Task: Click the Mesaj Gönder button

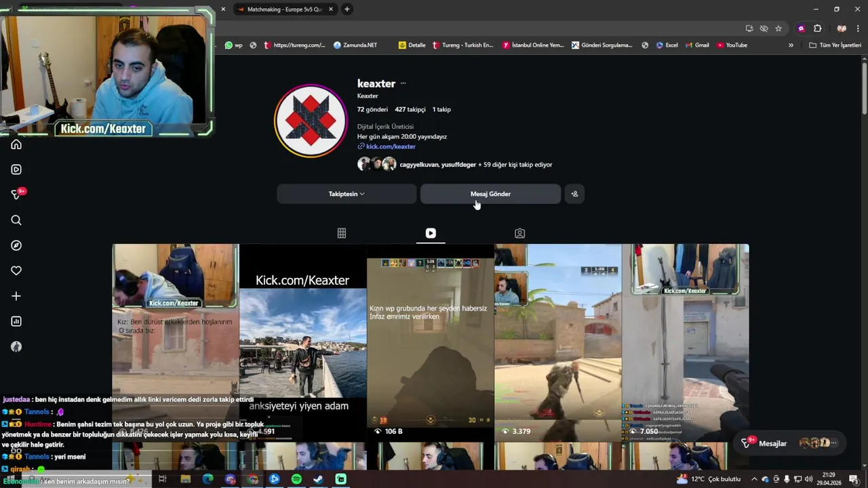Action: pyautogui.click(x=490, y=194)
